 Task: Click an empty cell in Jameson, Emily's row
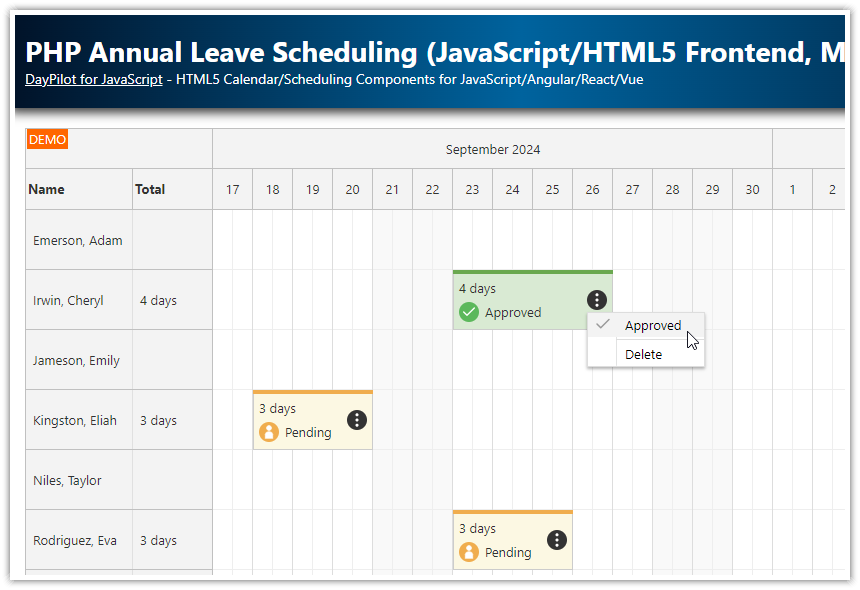[x=300, y=360]
